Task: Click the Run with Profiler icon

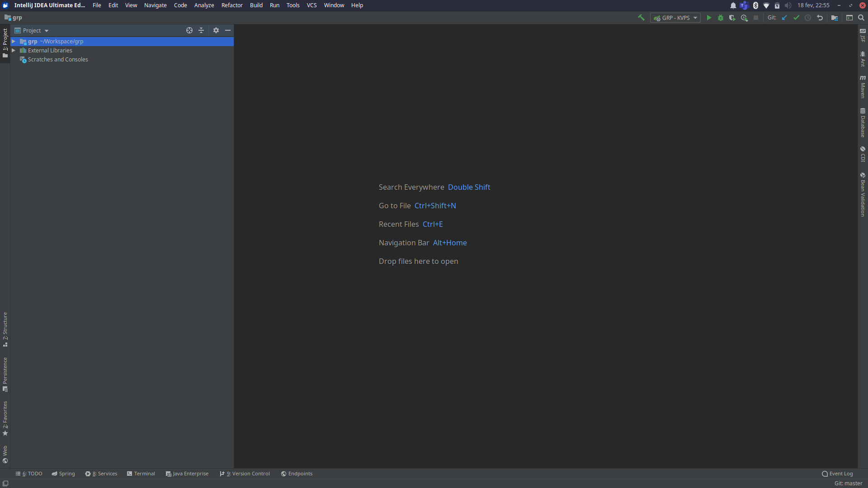Action: [x=744, y=18]
